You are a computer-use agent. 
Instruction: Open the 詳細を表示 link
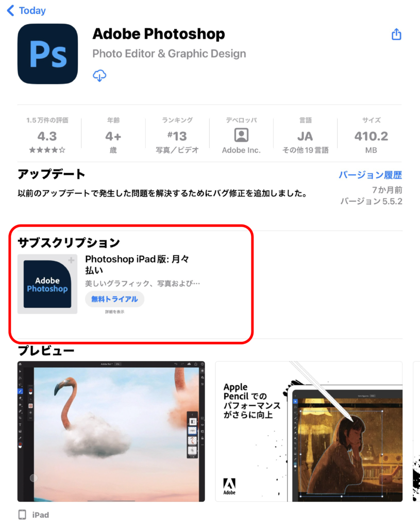tap(114, 312)
